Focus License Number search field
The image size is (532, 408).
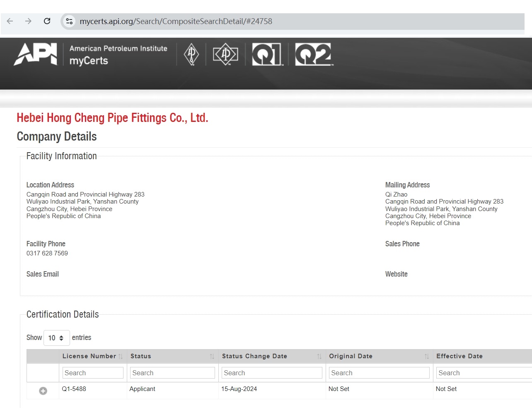(x=93, y=373)
